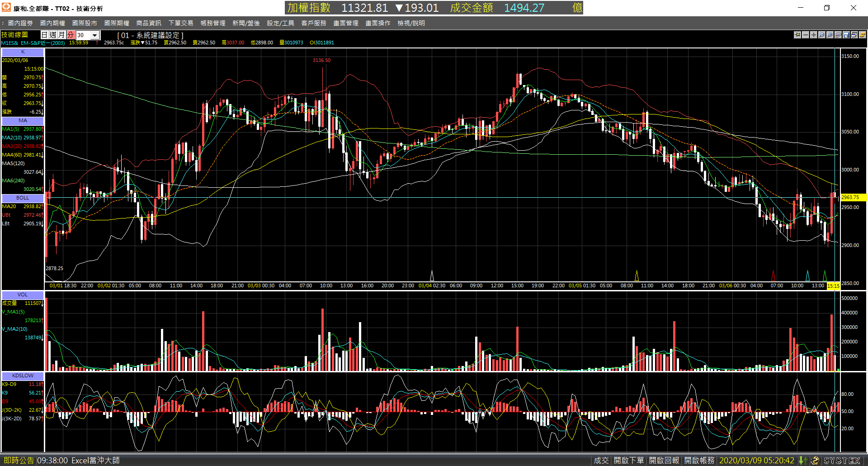The width and height of the screenshot is (868, 466).
Task: Click the gold swirl status bar icon
Action: pyautogui.click(x=815, y=461)
